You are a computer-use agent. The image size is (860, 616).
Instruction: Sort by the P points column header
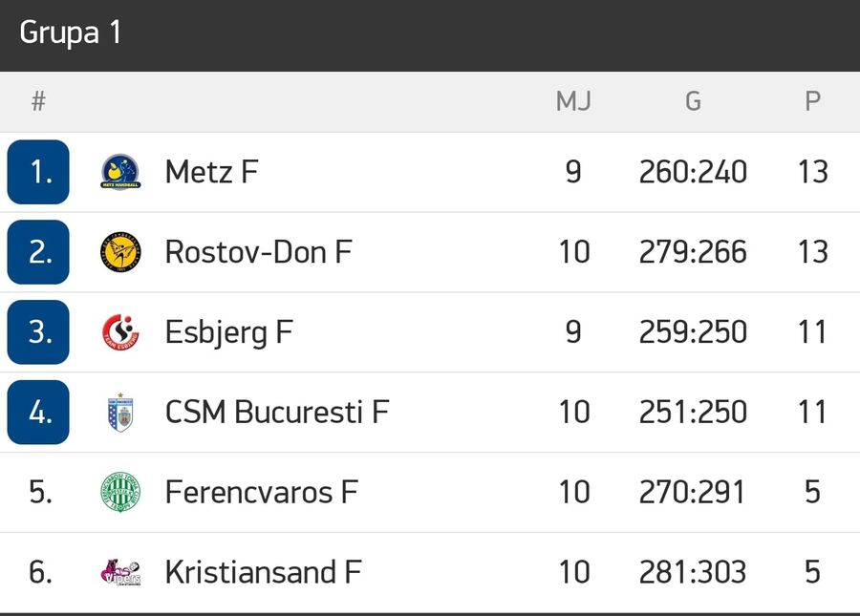[x=813, y=101]
